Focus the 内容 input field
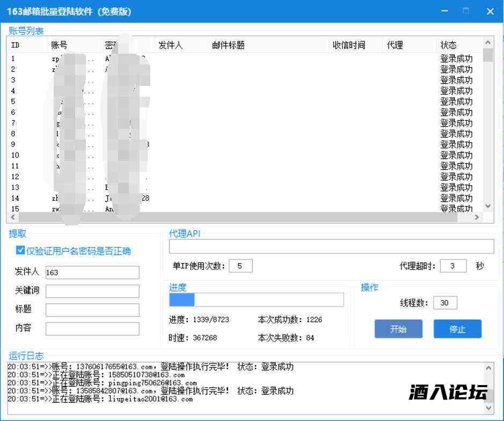Viewport: 504px width, 421px height. (x=92, y=329)
